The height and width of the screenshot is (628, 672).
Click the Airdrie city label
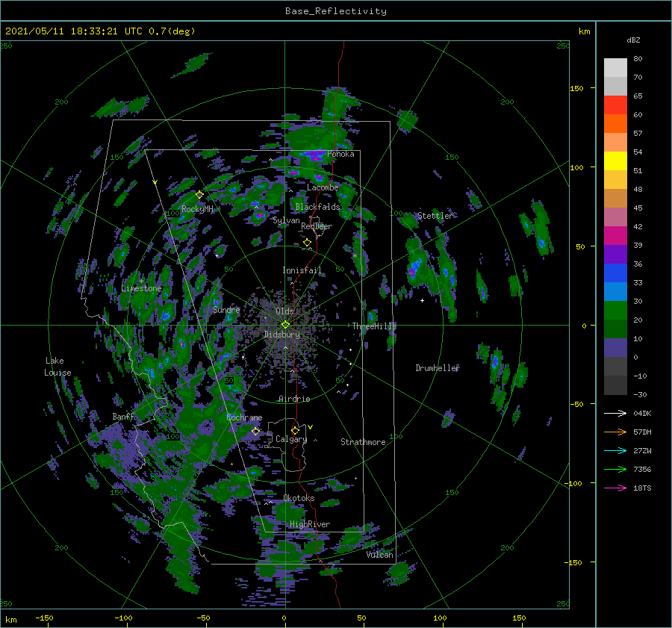click(x=294, y=399)
